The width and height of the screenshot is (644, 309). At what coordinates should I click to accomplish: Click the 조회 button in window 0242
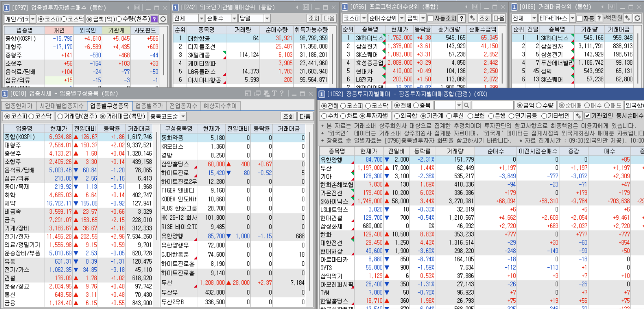click(314, 18)
